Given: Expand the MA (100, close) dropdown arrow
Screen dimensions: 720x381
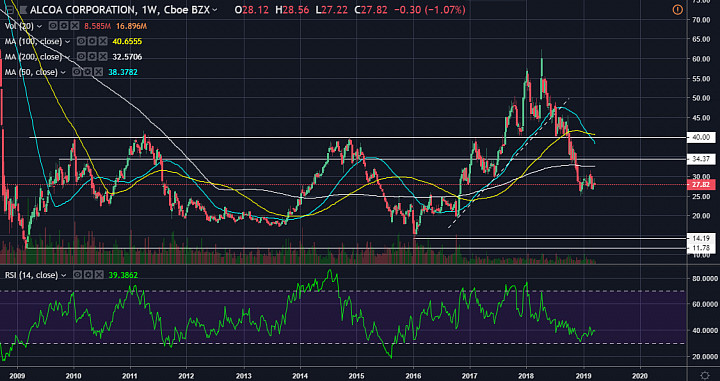Looking at the screenshot, I should [68, 42].
